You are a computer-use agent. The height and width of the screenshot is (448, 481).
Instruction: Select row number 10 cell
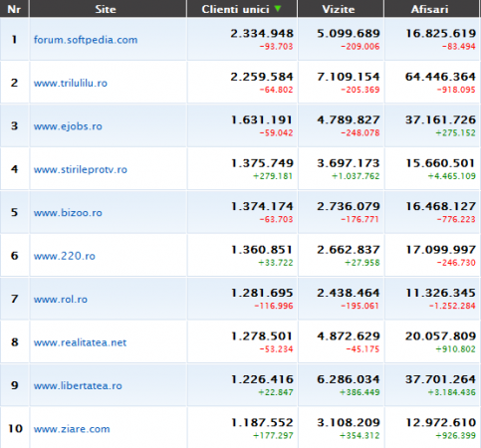(x=15, y=428)
